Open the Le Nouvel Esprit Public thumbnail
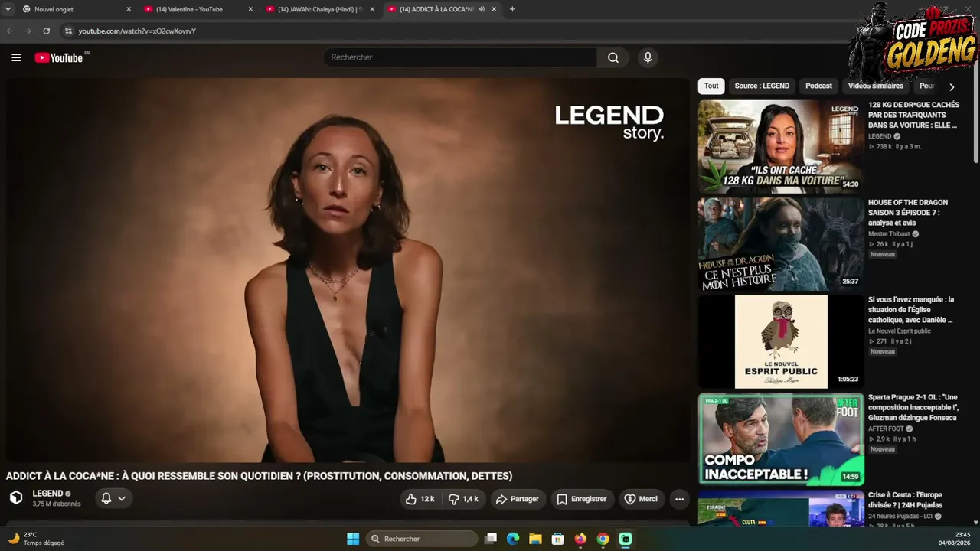Image resolution: width=980 pixels, height=551 pixels. pyautogui.click(x=781, y=341)
